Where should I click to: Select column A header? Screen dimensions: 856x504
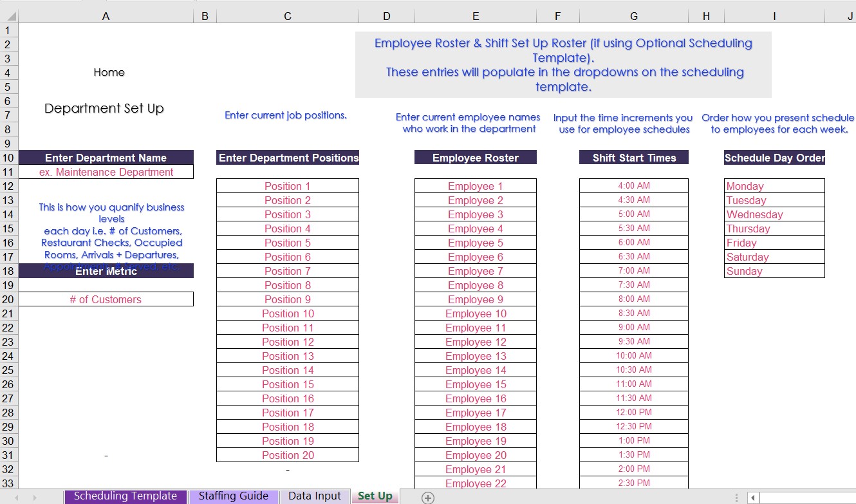106,17
